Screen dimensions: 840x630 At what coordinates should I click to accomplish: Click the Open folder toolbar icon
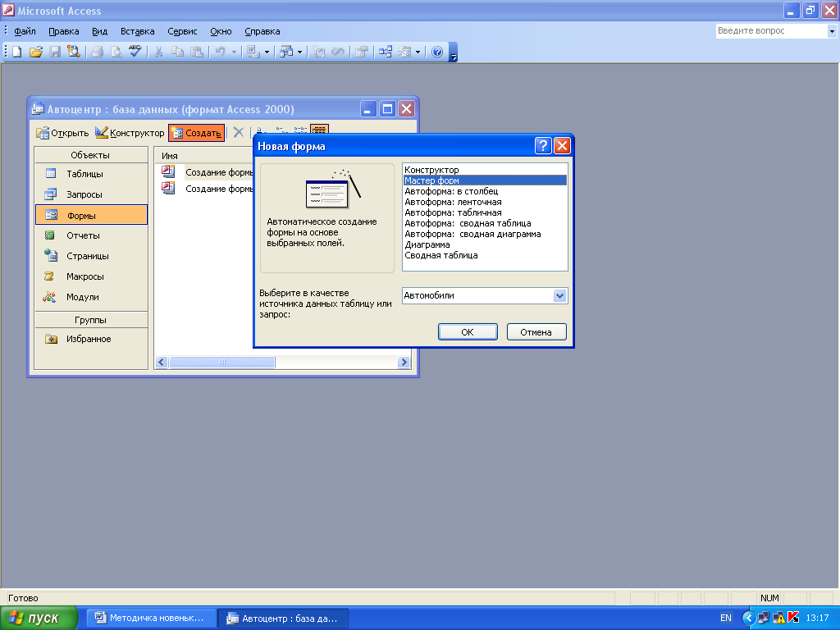pos(36,52)
